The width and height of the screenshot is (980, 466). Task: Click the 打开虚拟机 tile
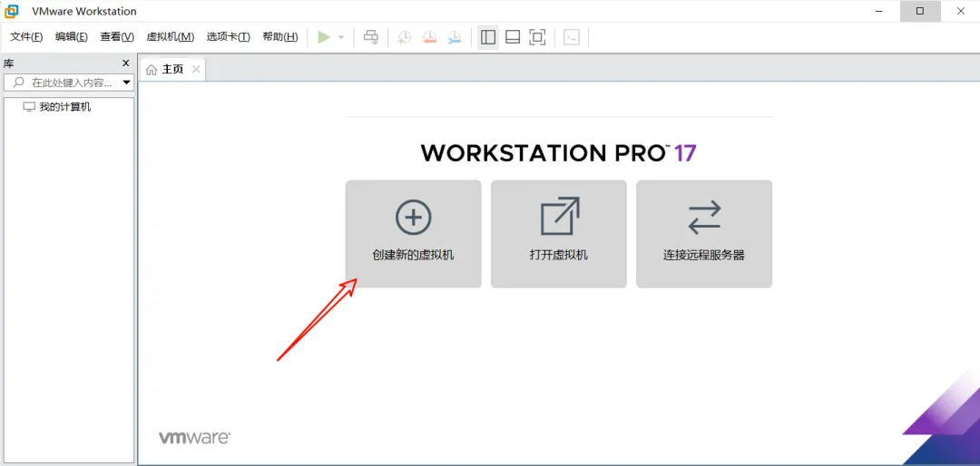[559, 234]
